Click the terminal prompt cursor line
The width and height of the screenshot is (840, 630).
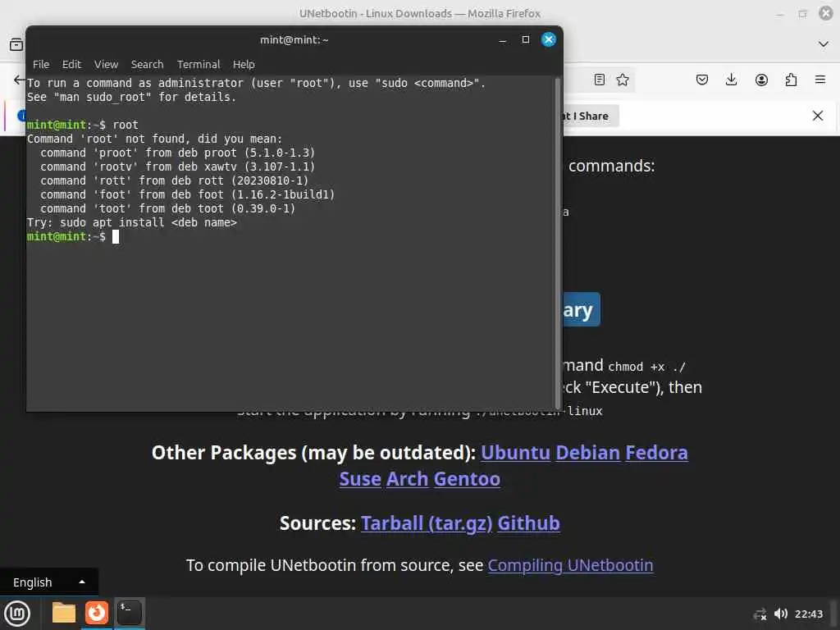click(x=73, y=237)
